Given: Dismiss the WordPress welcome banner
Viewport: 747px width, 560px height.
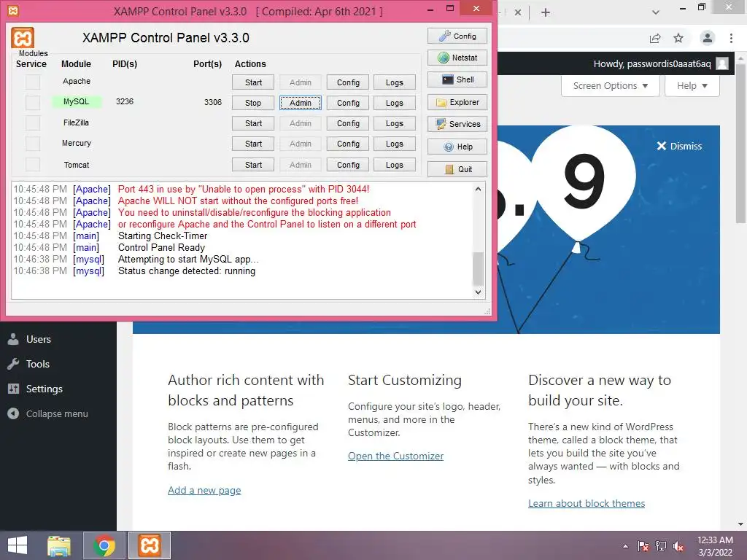Looking at the screenshot, I should click(x=679, y=146).
